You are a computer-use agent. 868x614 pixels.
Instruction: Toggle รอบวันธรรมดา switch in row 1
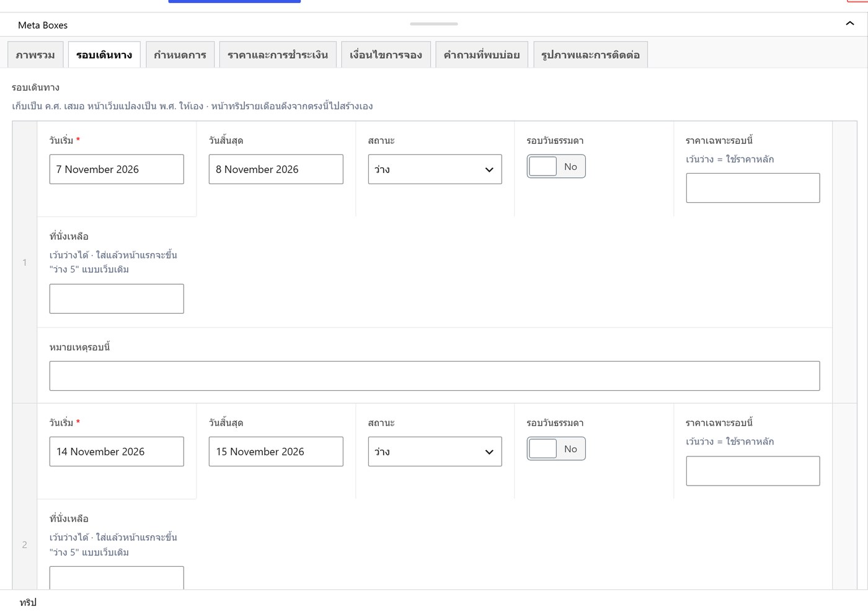(x=556, y=166)
